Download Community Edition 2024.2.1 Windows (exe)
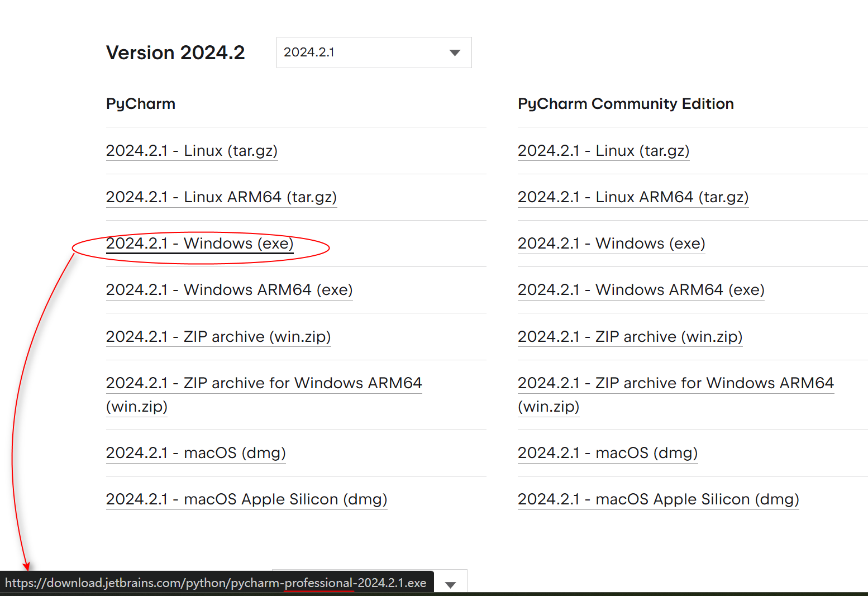This screenshot has height=596, width=868. tap(612, 244)
